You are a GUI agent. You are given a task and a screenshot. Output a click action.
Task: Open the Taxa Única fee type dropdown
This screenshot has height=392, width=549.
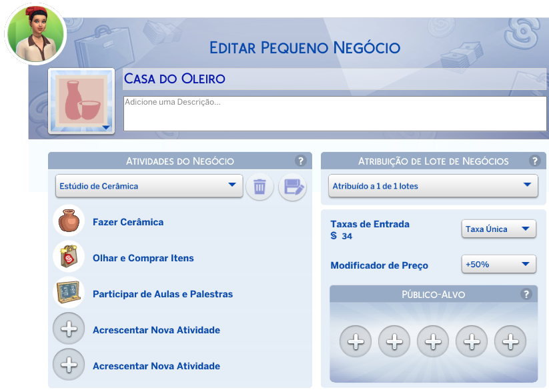pos(499,229)
